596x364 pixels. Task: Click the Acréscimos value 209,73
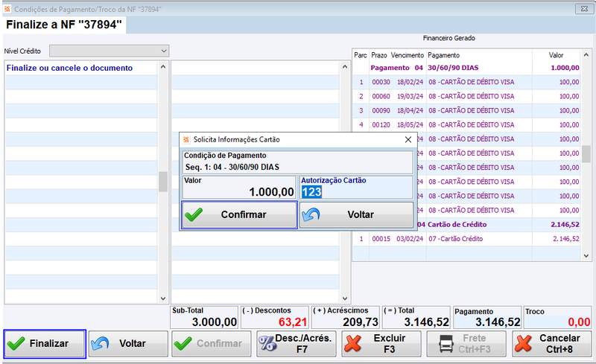pyautogui.click(x=361, y=322)
